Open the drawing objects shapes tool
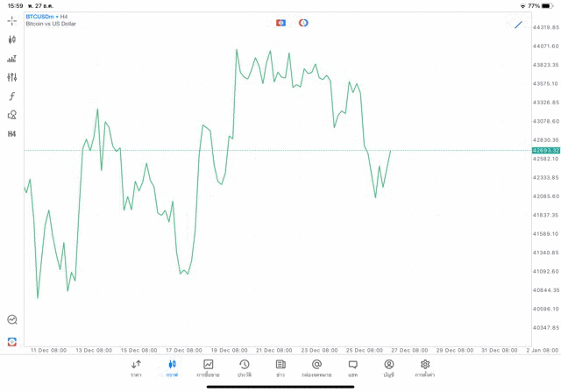The width and height of the screenshot is (561, 392). point(12,115)
